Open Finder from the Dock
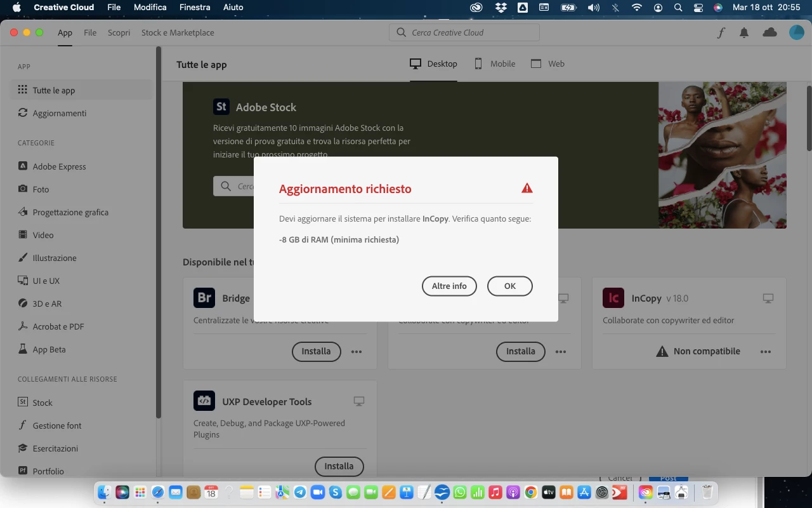Viewport: 812px width, 508px height. tap(105, 492)
